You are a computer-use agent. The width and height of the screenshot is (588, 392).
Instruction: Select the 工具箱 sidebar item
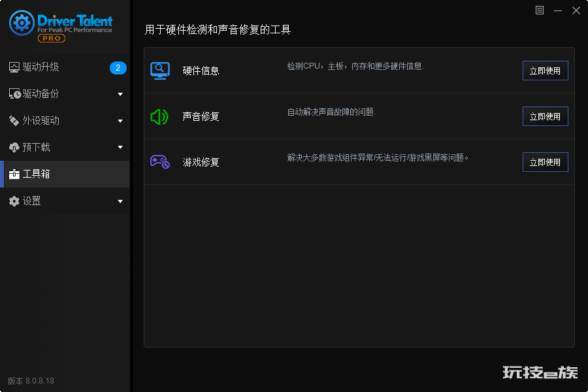click(x=65, y=174)
